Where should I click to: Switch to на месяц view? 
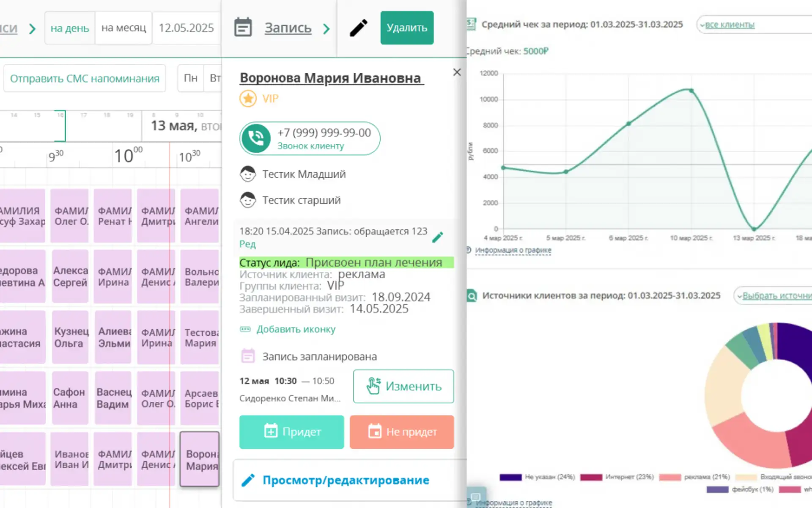(x=123, y=28)
